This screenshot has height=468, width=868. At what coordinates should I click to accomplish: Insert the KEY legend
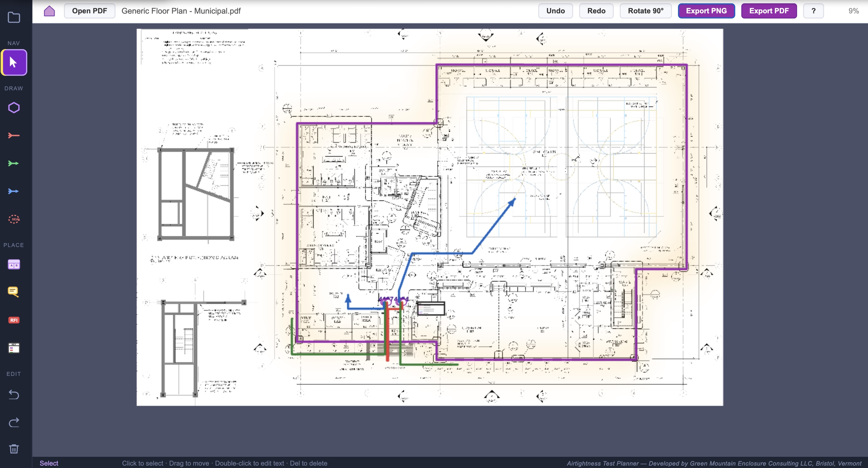(x=14, y=348)
